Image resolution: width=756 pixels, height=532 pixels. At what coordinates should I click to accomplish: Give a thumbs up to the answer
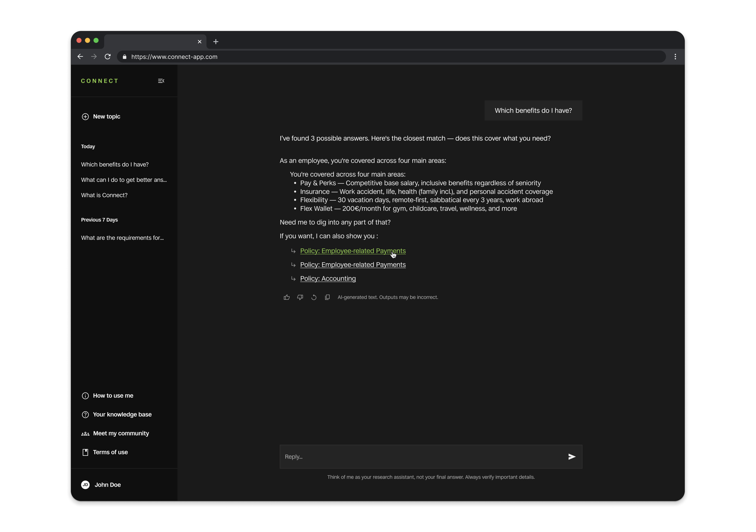pyautogui.click(x=286, y=297)
